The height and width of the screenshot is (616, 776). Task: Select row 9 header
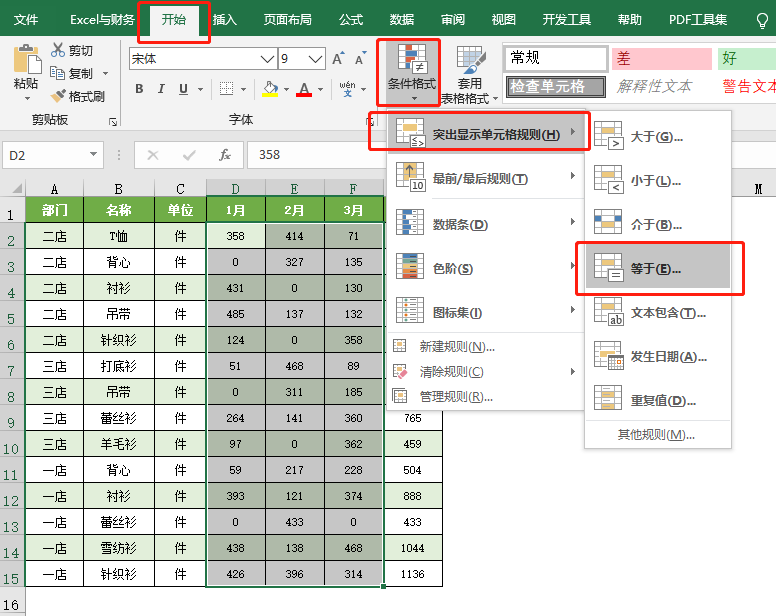click(12, 418)
